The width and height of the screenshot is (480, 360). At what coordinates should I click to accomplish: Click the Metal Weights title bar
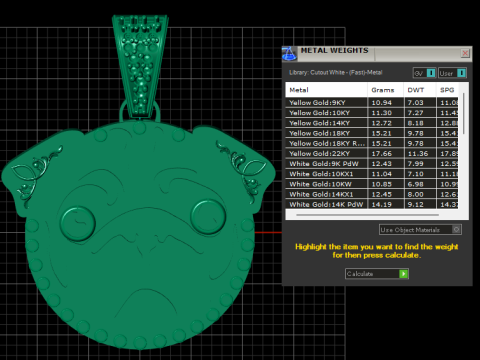click(378, 53)
